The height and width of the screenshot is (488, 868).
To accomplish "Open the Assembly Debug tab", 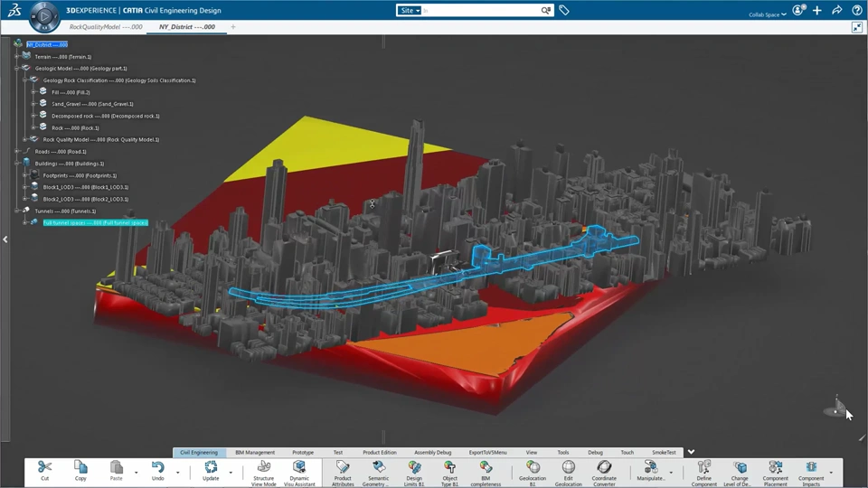I will coord(432,452).
